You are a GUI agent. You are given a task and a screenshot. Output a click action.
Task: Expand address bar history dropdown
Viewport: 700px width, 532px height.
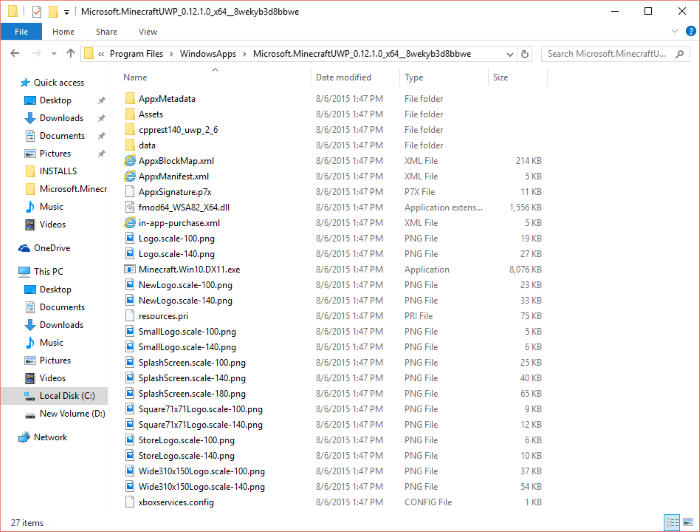[510, 54]
